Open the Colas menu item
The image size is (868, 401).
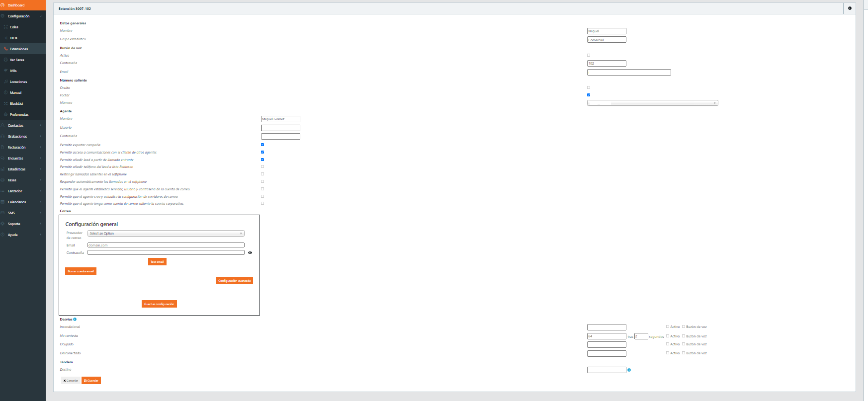[x=14, y=27]
